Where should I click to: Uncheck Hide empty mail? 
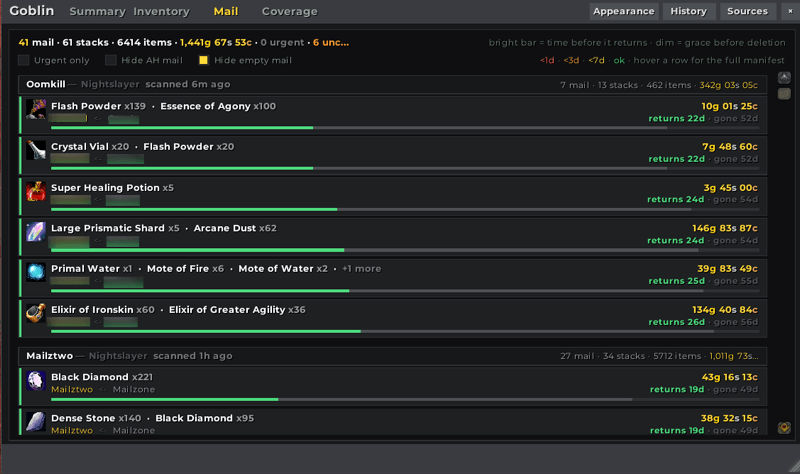(203, 60)
